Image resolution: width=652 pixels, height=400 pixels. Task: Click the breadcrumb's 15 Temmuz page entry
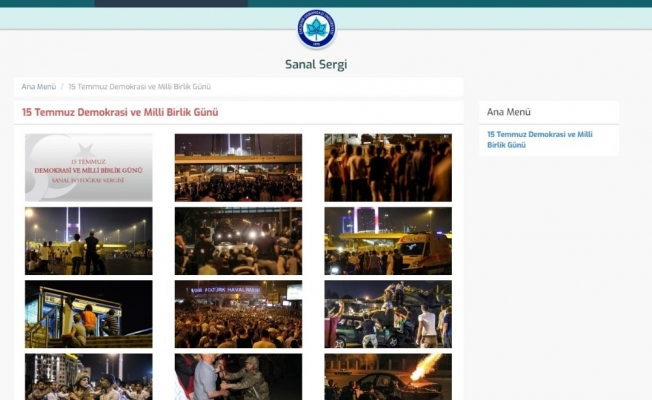[x=139, y=87]
